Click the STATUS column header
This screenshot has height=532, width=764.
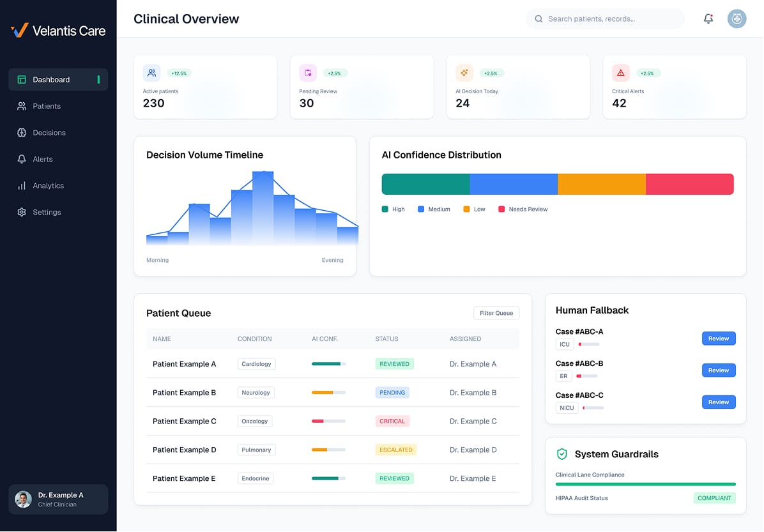click(387, 338)
